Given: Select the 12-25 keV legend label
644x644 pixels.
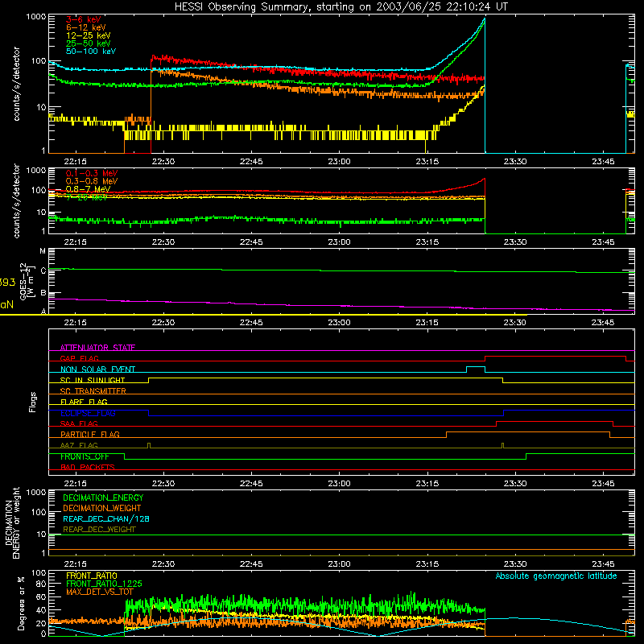Looking at the screenshot, I should tap(89, 35).
